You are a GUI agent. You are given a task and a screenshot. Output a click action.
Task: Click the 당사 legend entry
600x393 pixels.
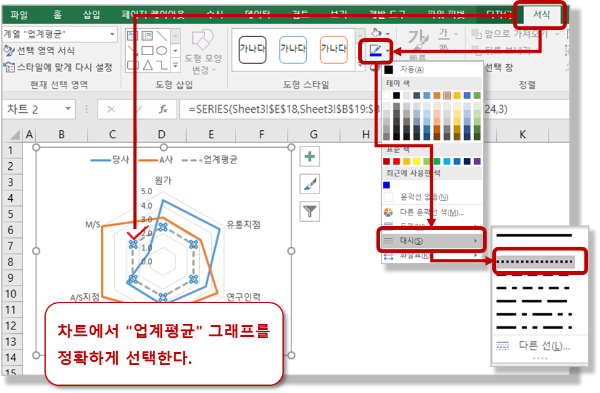(111, 160)
